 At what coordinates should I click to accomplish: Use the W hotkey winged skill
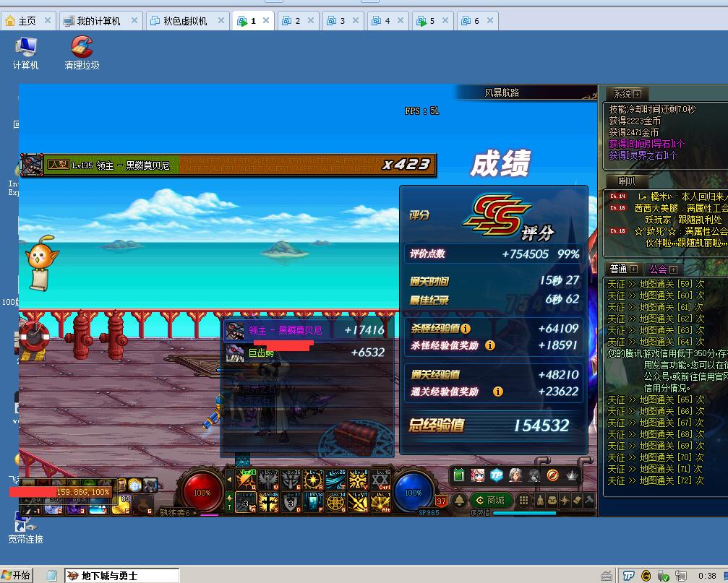(x=268, y=480)
